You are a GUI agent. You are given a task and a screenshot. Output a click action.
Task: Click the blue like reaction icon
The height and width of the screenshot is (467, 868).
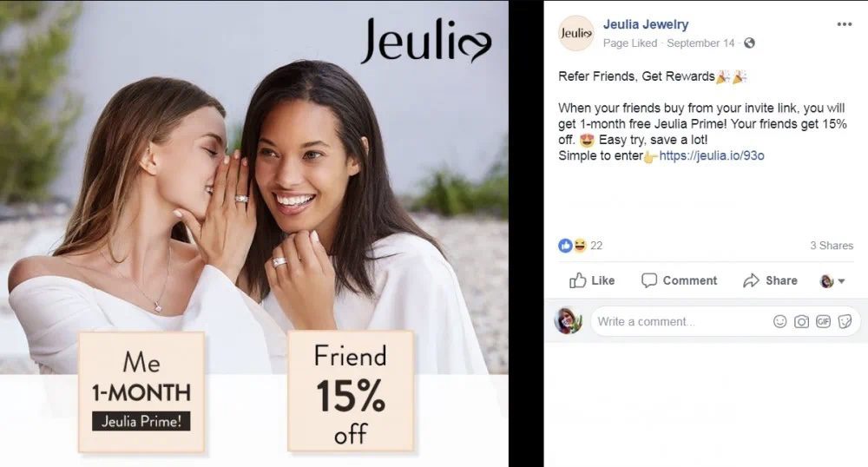tap(565, 245)
